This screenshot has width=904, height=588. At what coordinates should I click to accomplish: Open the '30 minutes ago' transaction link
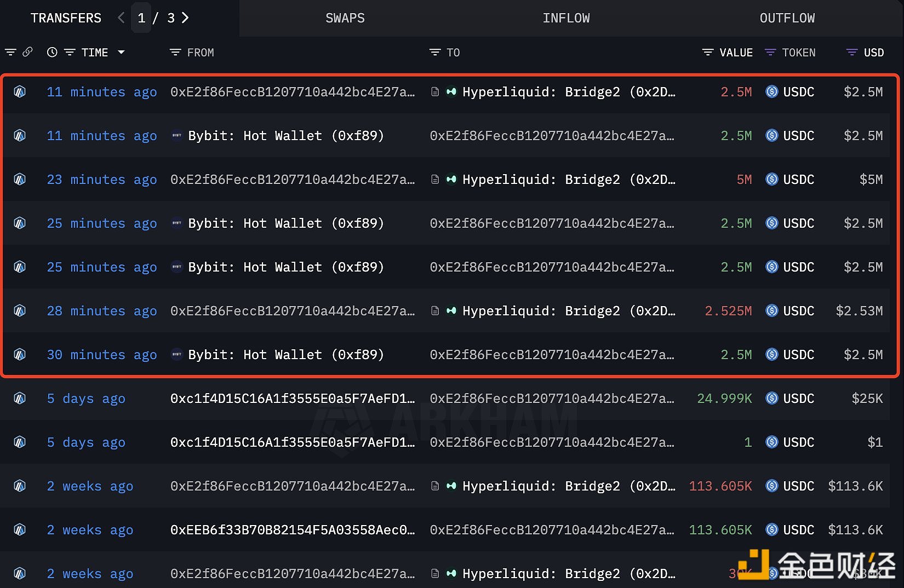click(102, 355)
